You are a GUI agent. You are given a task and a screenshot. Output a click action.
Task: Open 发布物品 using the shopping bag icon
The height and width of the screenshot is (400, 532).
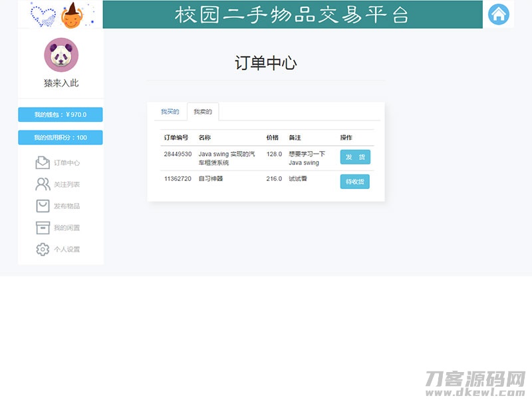[42, 207]
